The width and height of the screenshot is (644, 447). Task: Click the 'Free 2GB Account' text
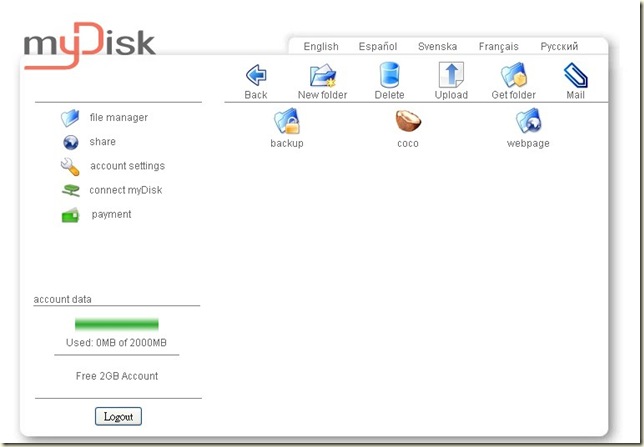click(x=117, y=376)
